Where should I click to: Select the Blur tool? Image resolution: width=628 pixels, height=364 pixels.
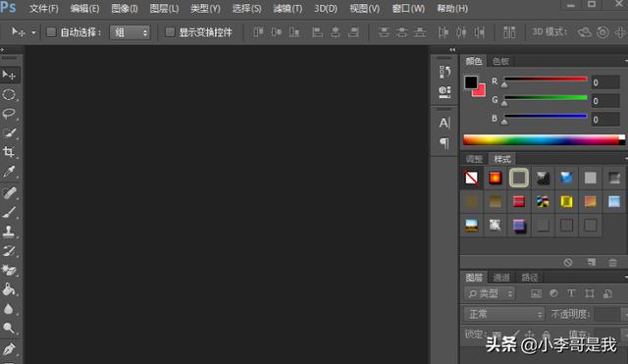pyautogui.click(x=9, y=309)
